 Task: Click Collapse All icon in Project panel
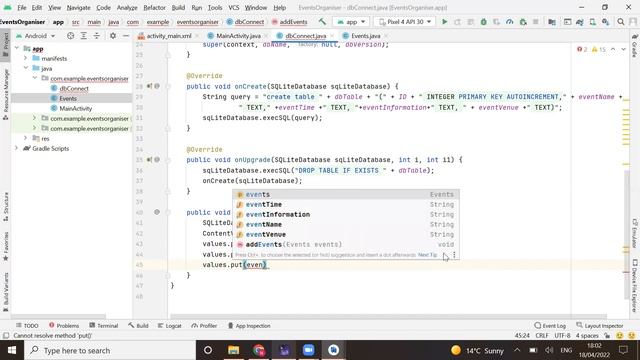click(x=97, y=36)
